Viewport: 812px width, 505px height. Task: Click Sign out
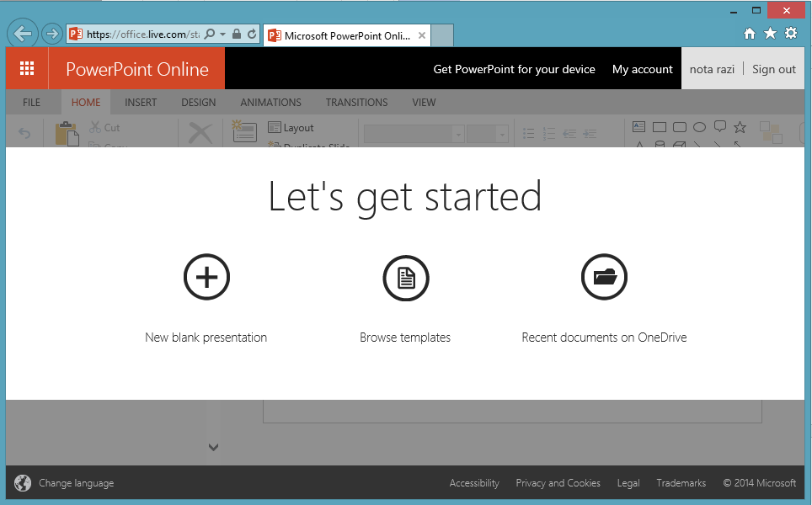[x=774, y=69]
